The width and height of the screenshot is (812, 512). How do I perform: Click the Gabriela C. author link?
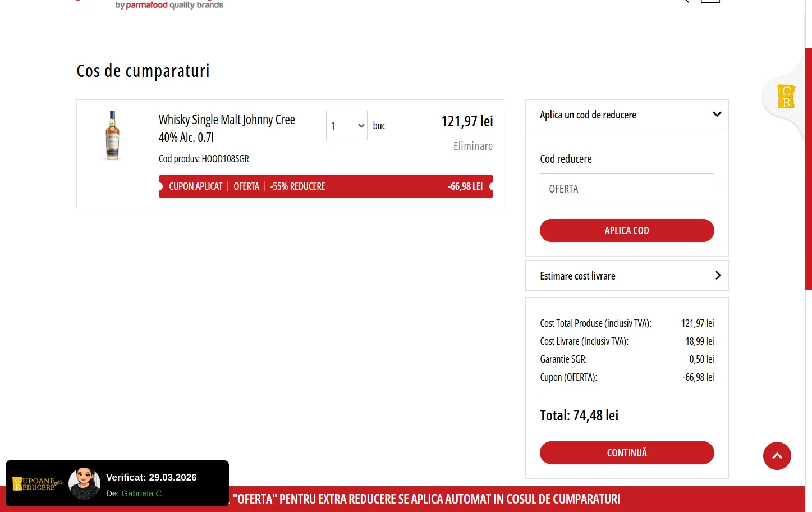(x=143, y=493)
